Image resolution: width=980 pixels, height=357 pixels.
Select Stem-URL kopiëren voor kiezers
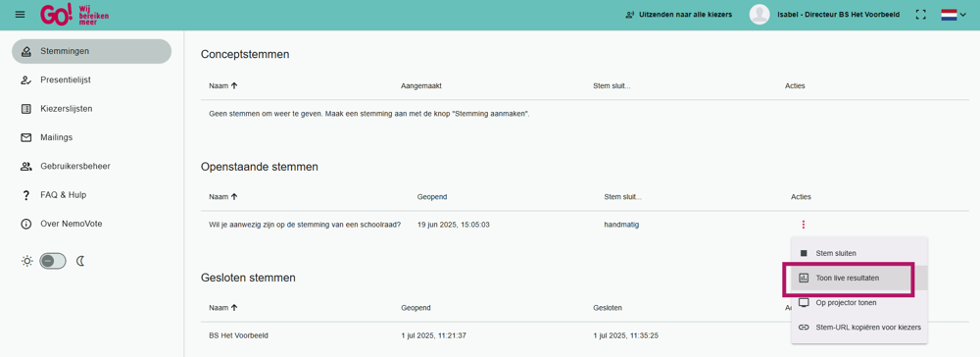pos(858,327)
